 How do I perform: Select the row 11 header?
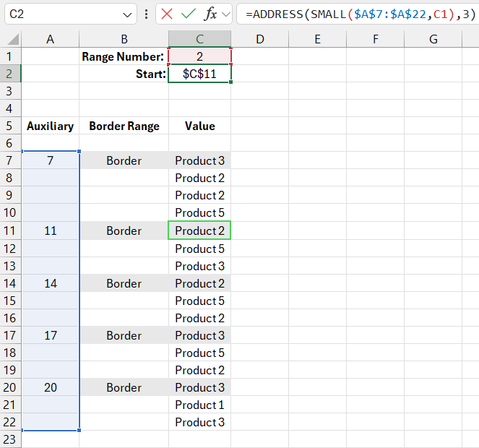pos(11,231)
